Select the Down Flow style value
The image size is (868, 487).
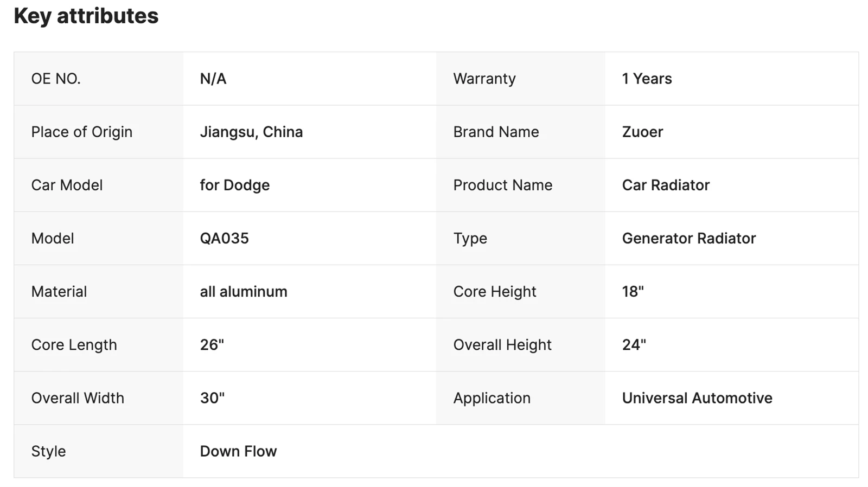238,451
